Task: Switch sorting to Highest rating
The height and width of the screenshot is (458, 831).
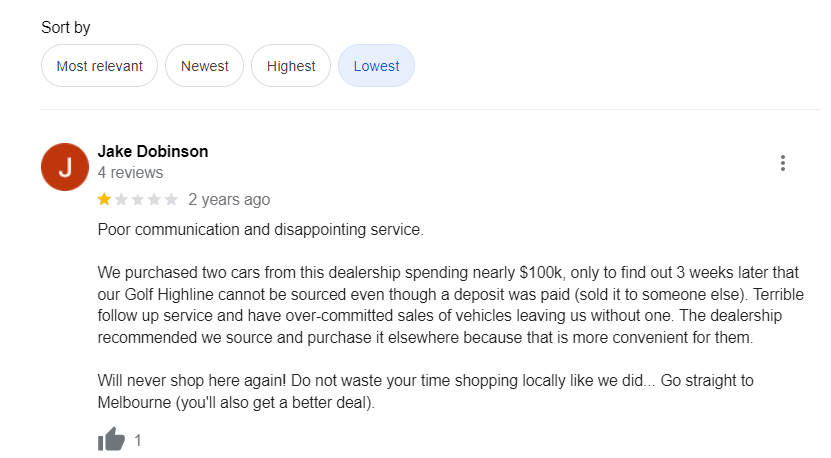Action: [x=291, y=66]
